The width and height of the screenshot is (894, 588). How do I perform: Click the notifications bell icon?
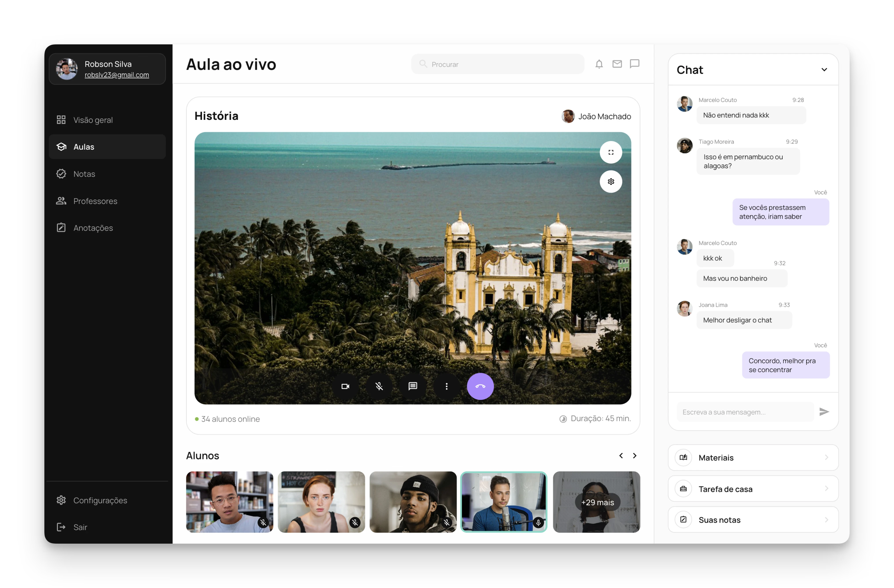599,64
